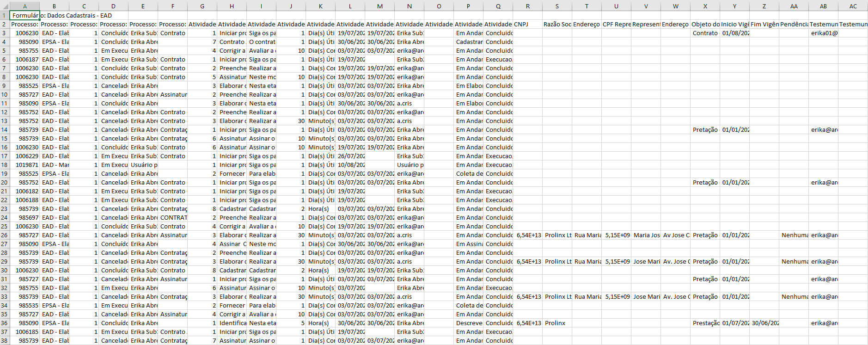Click Nenhuma cell in row 26
Screen dimensions: 868x345
point(794,235)
